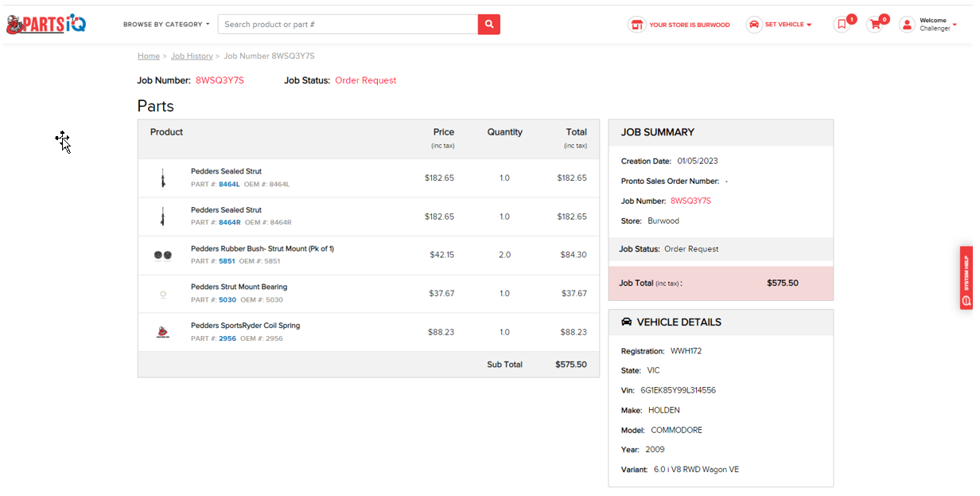The height and width of the screenshot is (496, 980).
Task: Click the Quantity column header
Action: [505, 132]
